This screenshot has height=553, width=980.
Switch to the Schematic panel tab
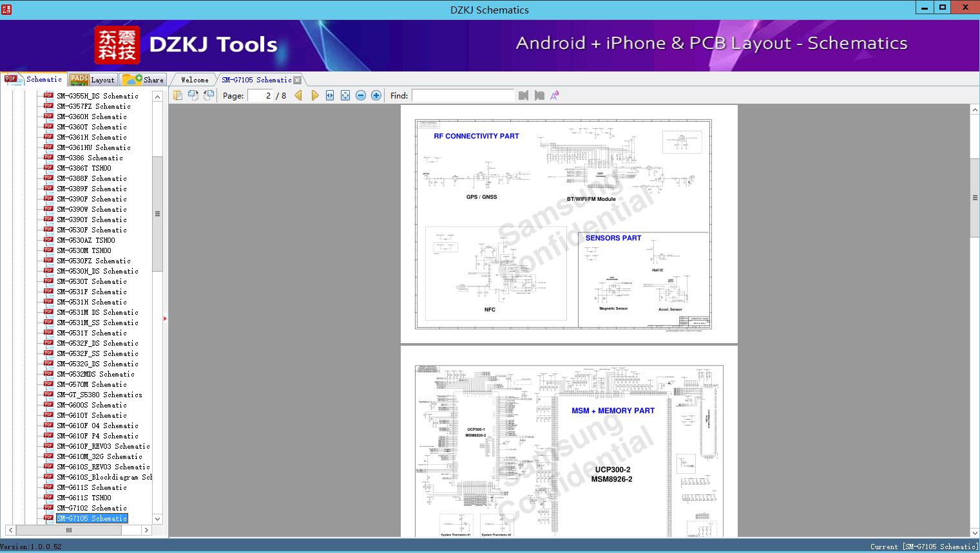coord(34,79)
